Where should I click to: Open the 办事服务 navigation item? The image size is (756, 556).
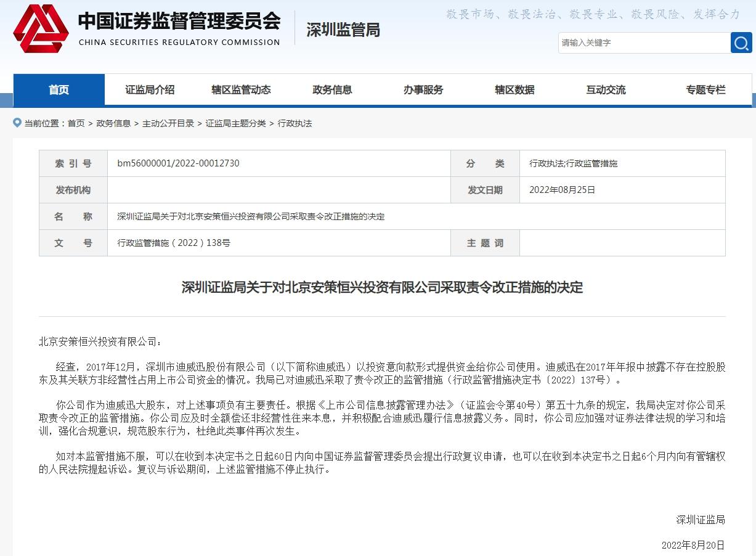click(x=423, y=90)
